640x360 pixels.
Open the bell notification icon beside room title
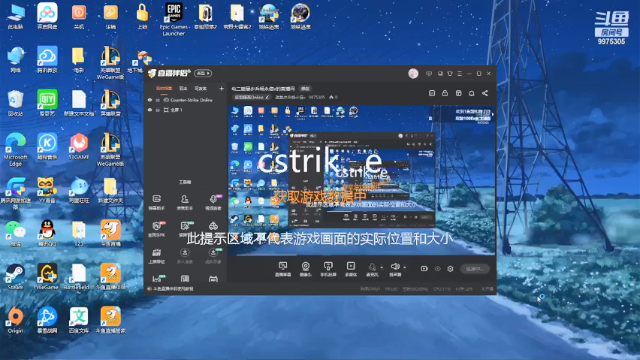pyautogui.click(x=471, y=93)
